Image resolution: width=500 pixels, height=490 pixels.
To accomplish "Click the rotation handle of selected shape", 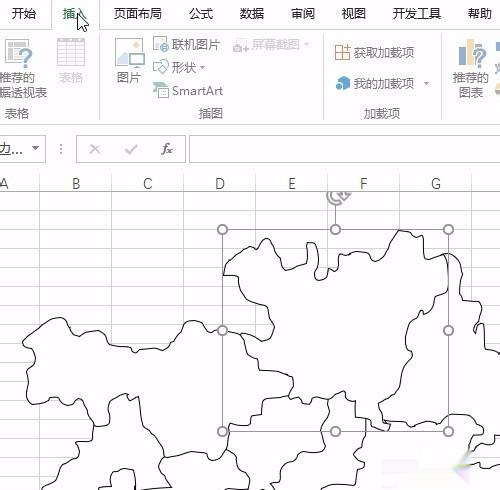I will click(x=337, y=198).
